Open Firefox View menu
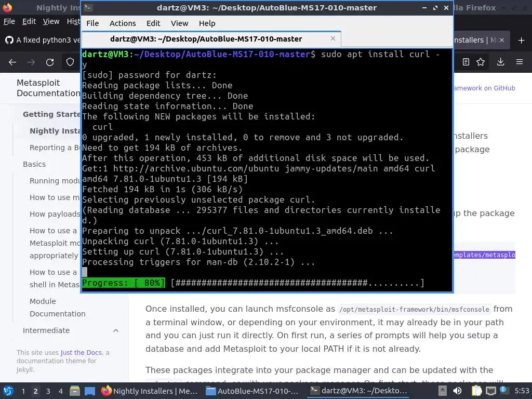This screenshot has width=532, height=399. pyautogui.click(x=51, y=21)
